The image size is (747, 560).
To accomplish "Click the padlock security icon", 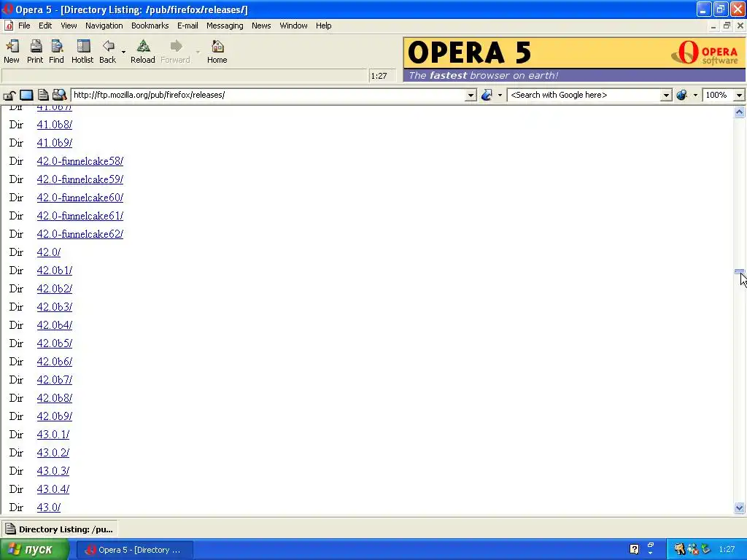I will (9, 96).
